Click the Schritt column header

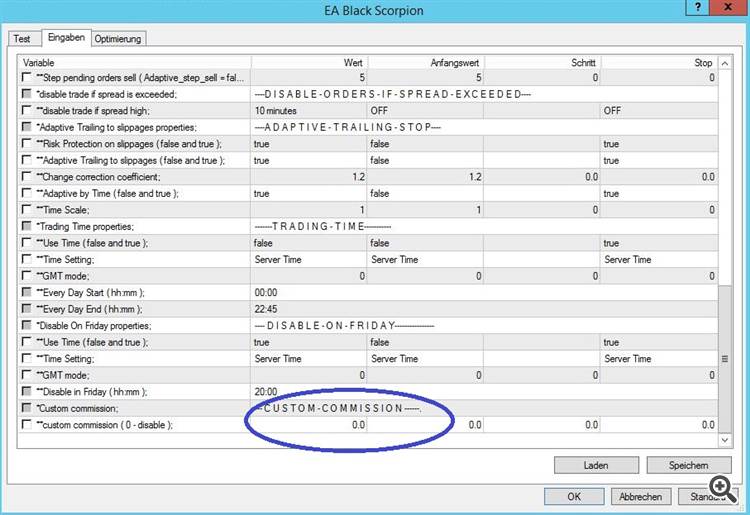coord(542,63)
